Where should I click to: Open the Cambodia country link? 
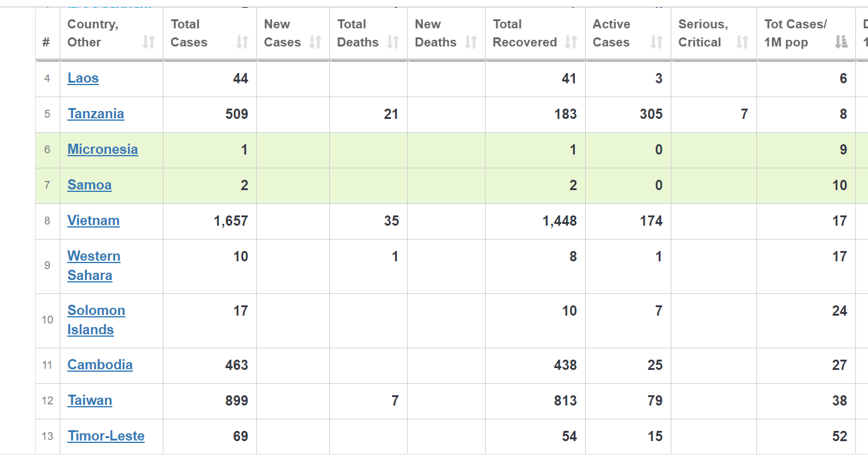(x=100, y=365)
